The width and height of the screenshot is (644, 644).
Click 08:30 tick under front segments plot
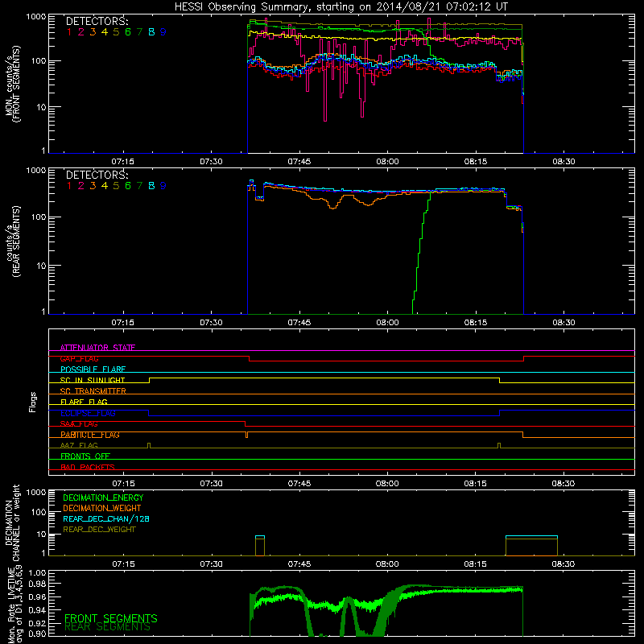point(563,162)
